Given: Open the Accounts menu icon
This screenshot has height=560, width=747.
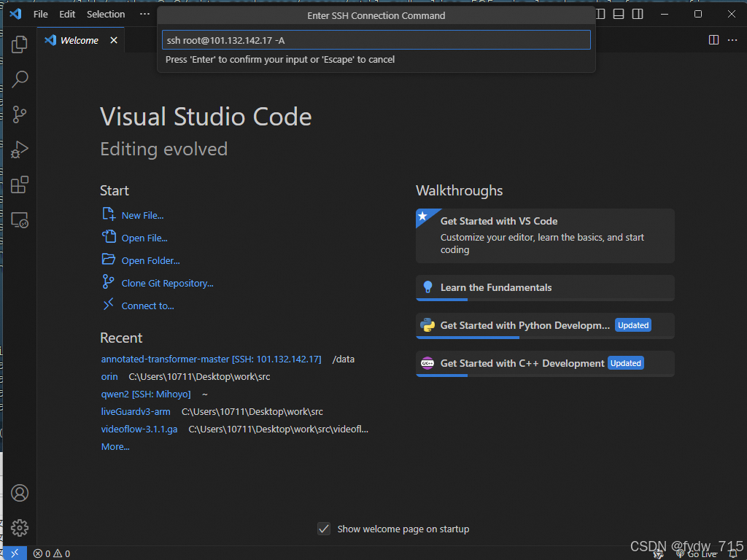Looking at the screenshot, I should click(x=20, y=493).
